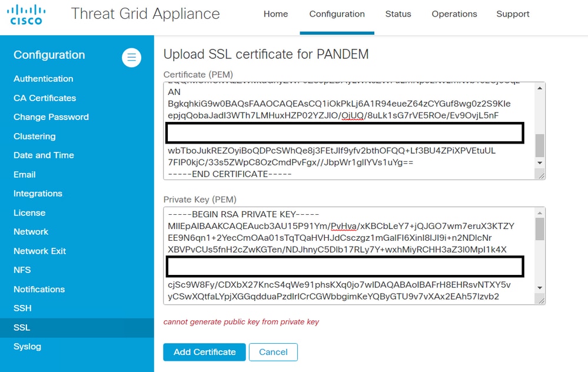The height and width of the screenshot is (372, 588).
Task: Click the Private Key text area resize handle
Action: click(540, 300)
